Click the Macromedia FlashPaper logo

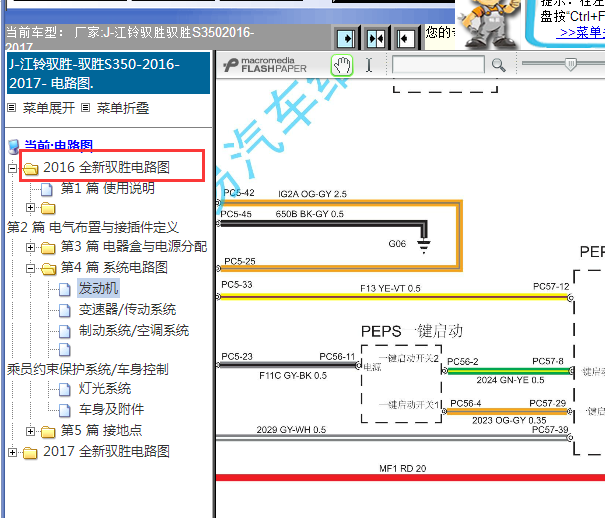tap(265, 65)
